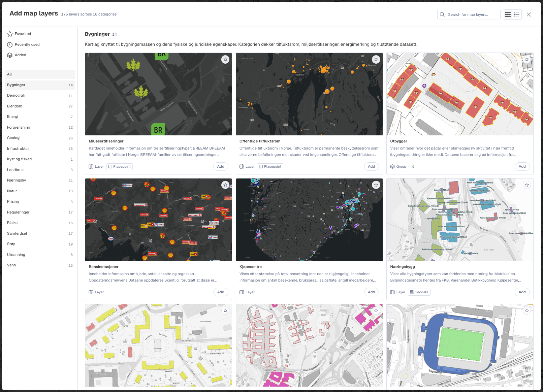Select the Reguleringer category
This screenshot has height=392, width=543.
[x=40, y=212]
